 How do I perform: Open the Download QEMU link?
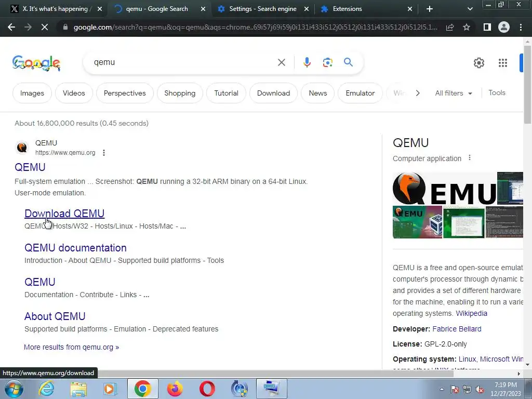(64, 214)
